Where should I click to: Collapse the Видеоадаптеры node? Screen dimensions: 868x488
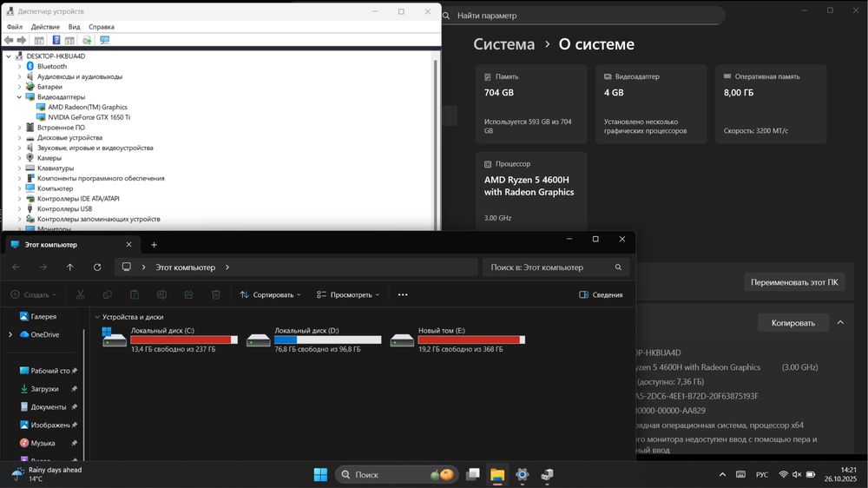pos(19,97)
